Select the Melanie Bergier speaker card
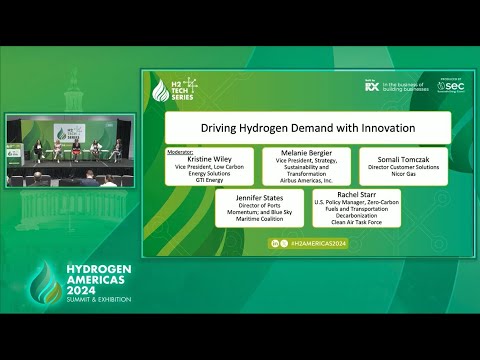Image resolution: width=480 pixels, height=360 pixels. pyautogui.click(x=306, y=167)
